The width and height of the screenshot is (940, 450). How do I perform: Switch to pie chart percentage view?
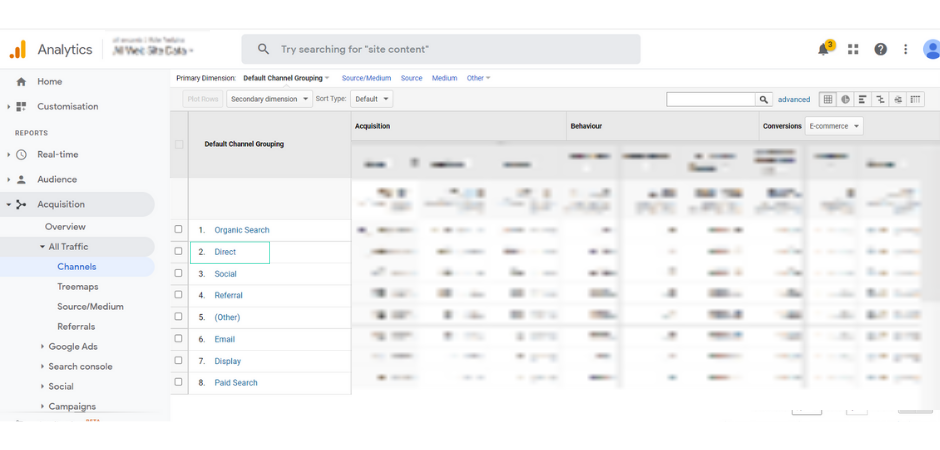point(845,99)
